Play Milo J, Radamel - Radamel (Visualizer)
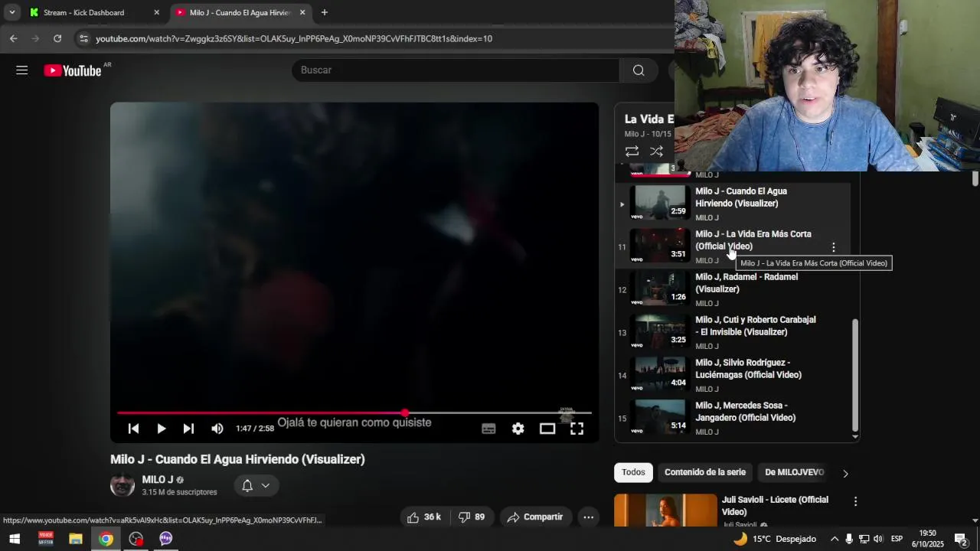This screenshot has height=551, width=980. [x=746, y=283]
